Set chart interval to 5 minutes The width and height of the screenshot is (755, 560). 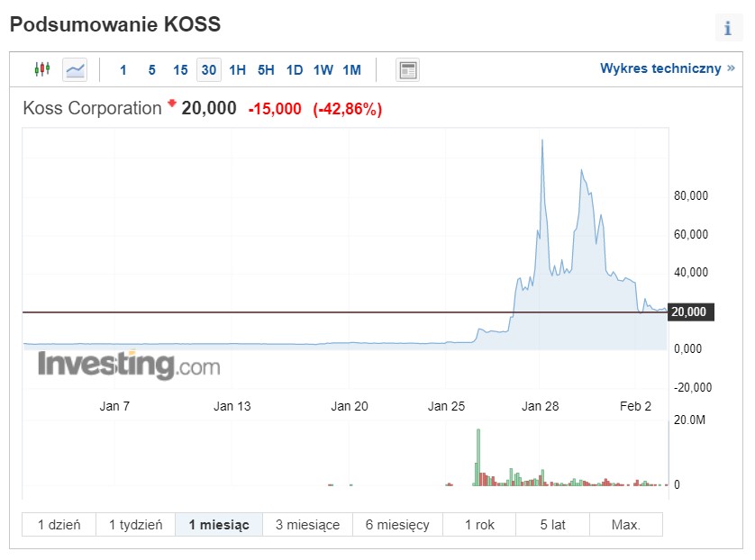coord(151,70)
